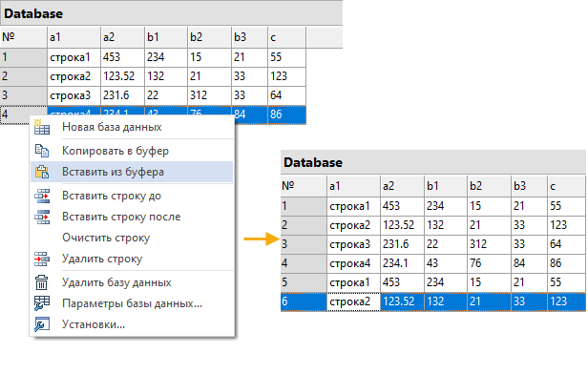Image resolution: width=588 pixels, height=374 pixels.
Task: Choose 'Вставить строку до' menu entry
Action: (x=132, y=196)
